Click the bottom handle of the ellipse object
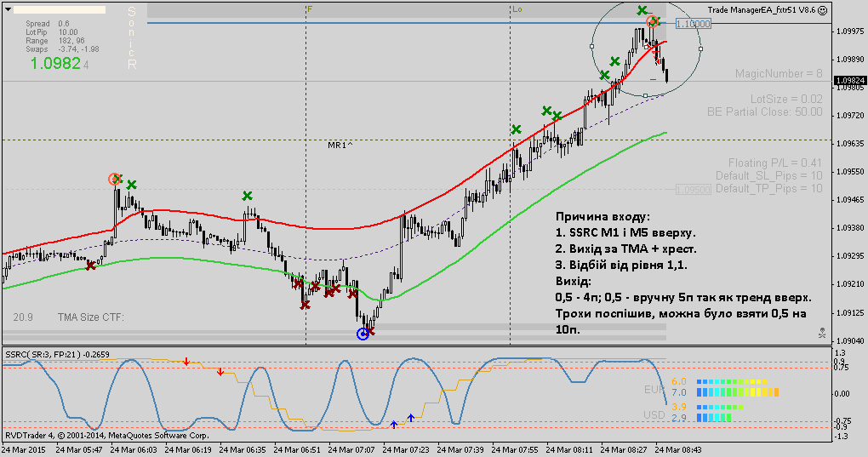 click(x=645, y=95)
